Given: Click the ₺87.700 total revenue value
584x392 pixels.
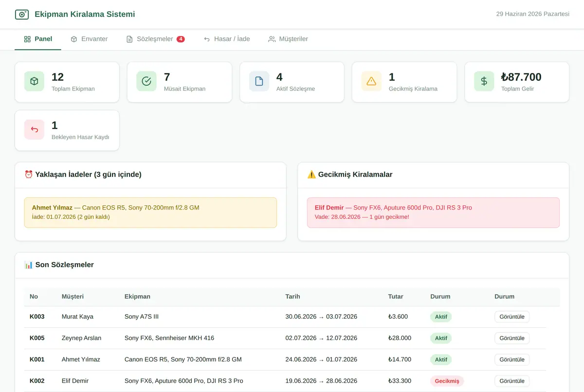Looking at the screenshot, I should pos(521,77).
